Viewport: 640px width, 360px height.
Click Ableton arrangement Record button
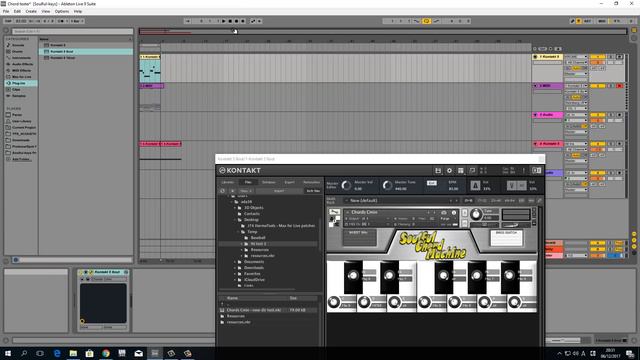[236, 21]
